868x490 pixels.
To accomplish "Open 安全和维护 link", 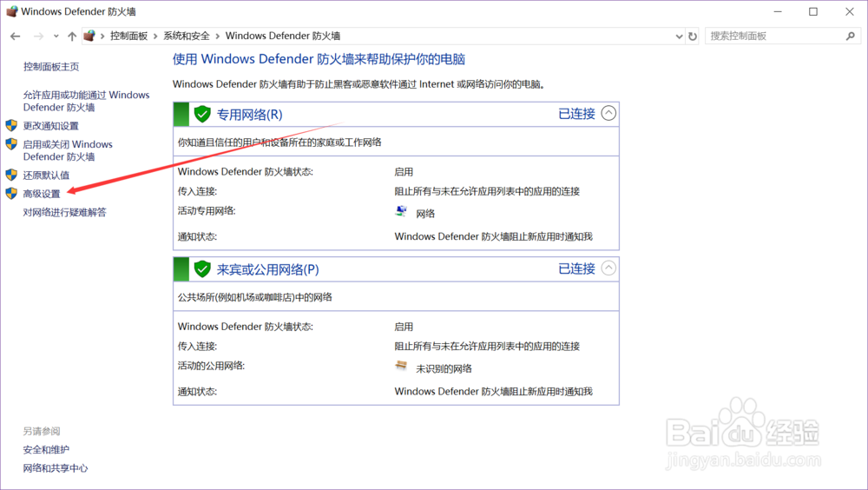I will point(46,449).
